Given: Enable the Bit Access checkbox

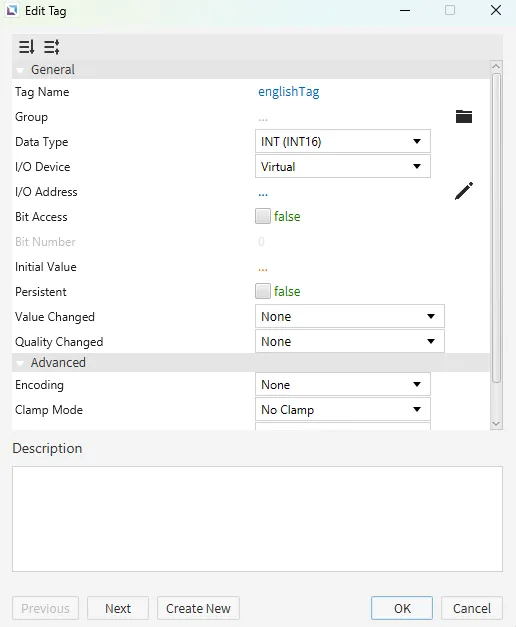Looking at the screenshot, I should point(263,216).
